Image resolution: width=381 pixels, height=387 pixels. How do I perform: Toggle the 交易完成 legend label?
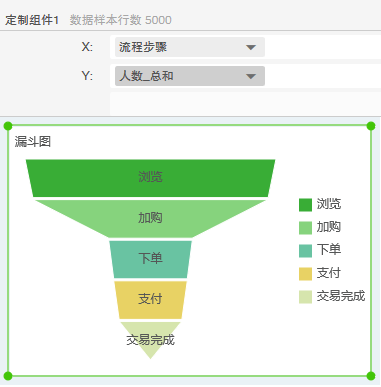click(341, 296)
